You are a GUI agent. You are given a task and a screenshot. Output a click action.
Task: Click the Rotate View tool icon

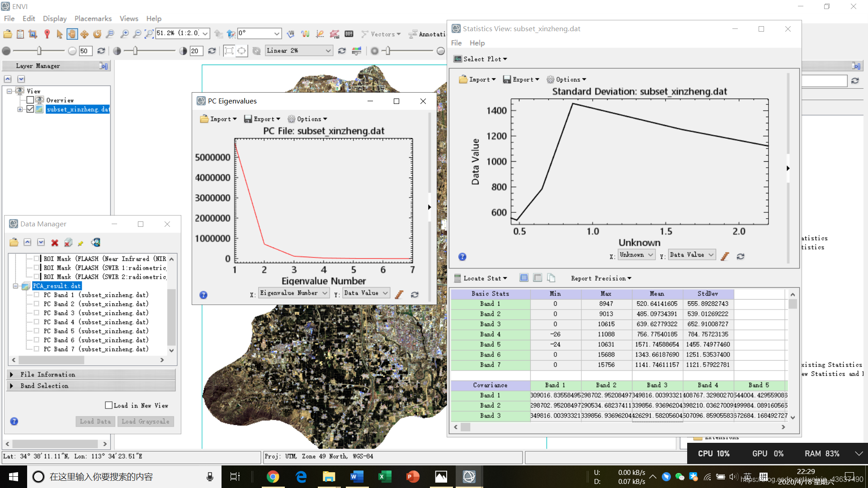tap(97, 34)
